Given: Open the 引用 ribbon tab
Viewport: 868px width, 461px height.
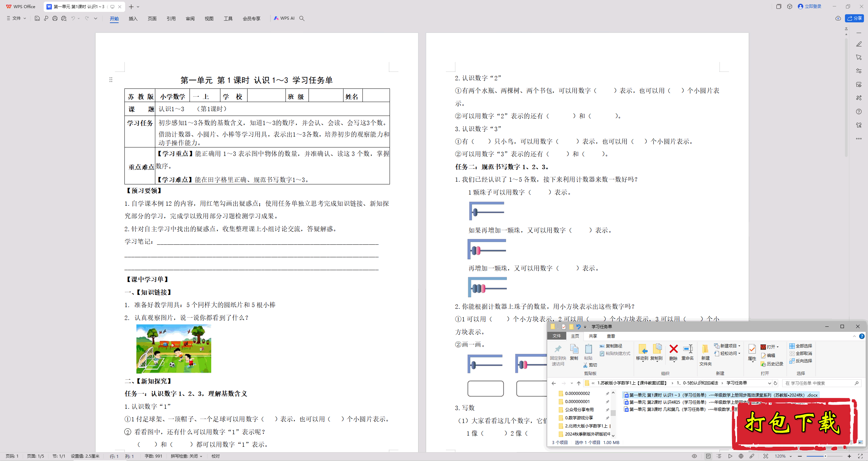Looking at the screenshot, I should 171,19.
